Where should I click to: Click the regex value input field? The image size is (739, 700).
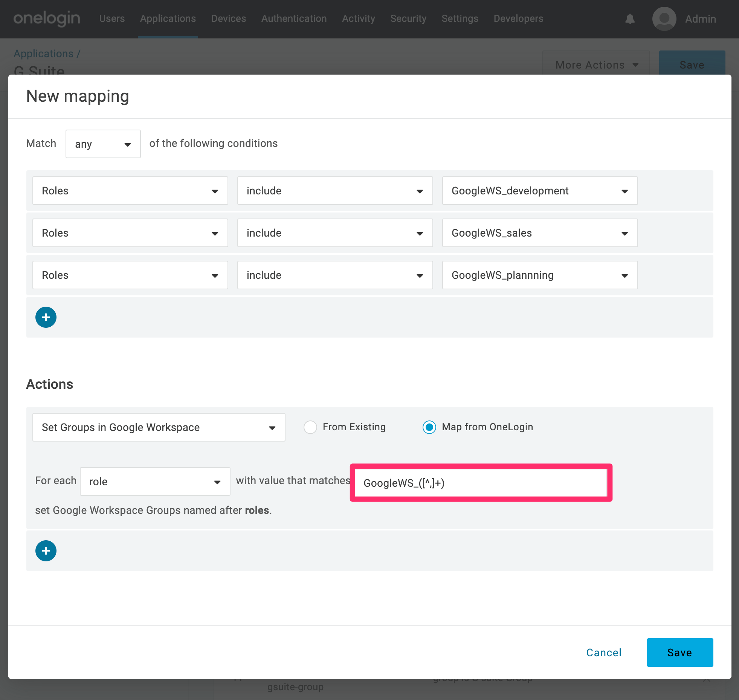click(481, 483)
